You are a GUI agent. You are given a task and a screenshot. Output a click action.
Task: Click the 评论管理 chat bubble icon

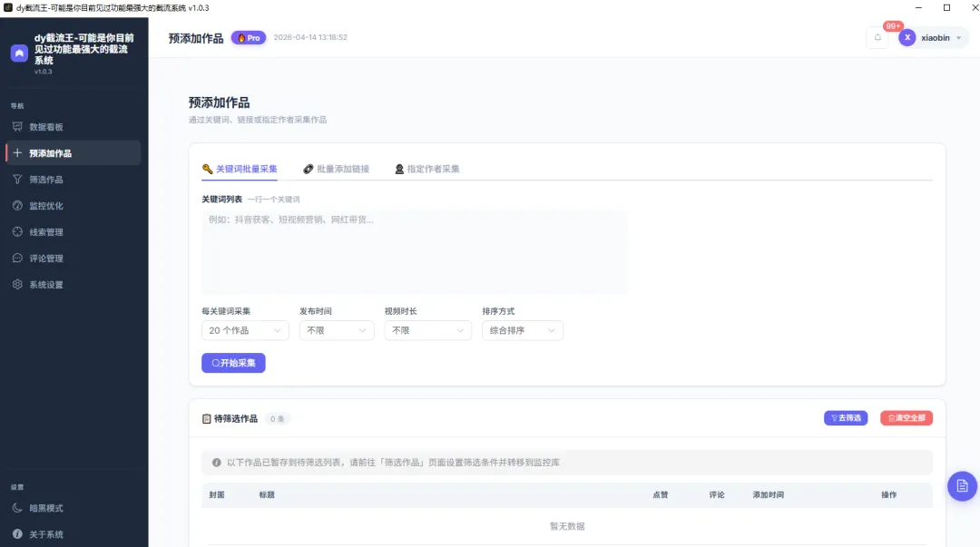17,259
